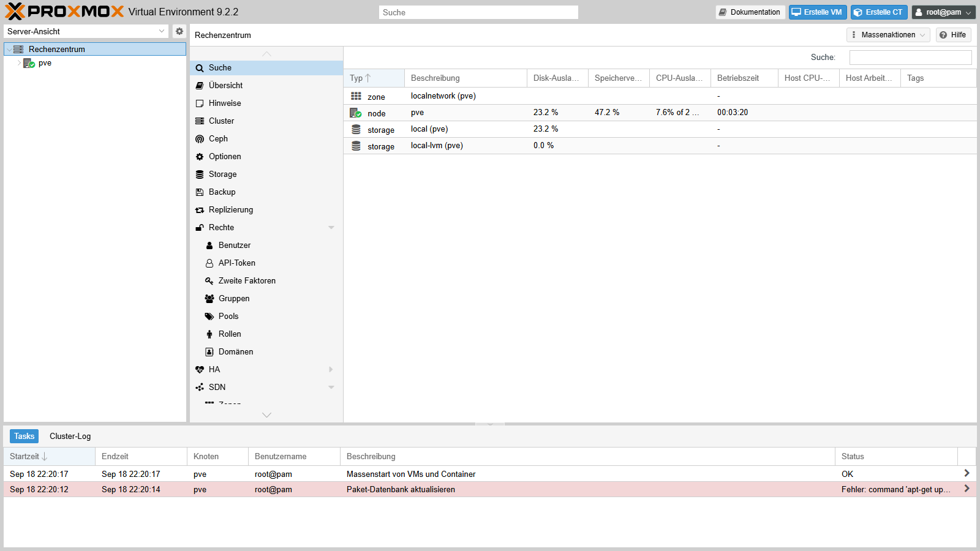The image size is (980, 551).
Task: Click the Hilfe button
Action: pos(953,35)
